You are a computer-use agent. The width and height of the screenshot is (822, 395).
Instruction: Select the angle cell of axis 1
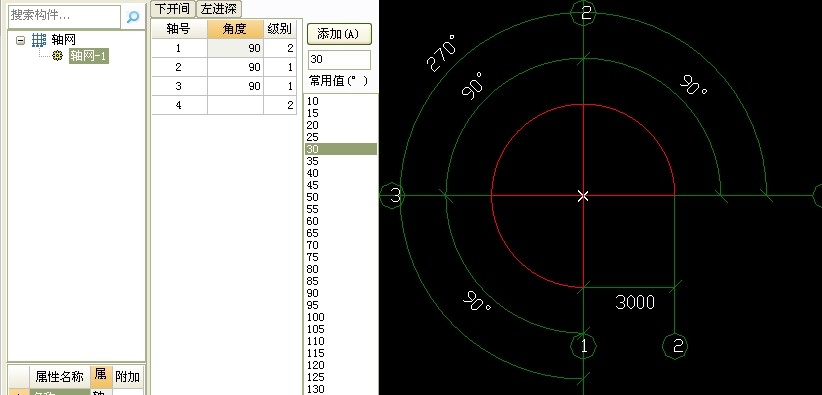(x=235, y=48)
